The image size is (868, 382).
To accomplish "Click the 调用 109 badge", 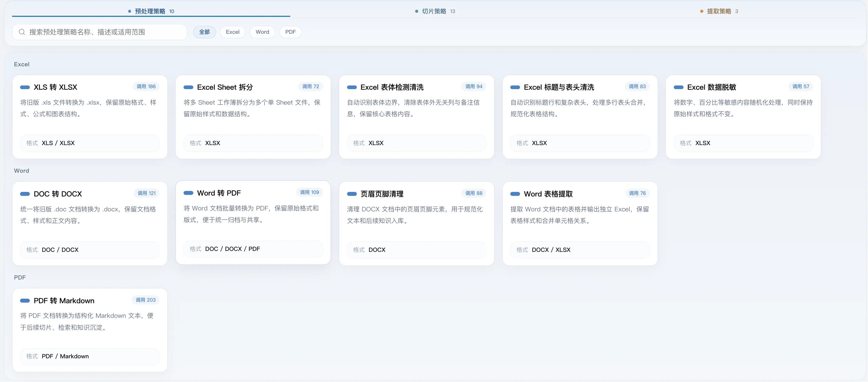I will coord(309,192).
